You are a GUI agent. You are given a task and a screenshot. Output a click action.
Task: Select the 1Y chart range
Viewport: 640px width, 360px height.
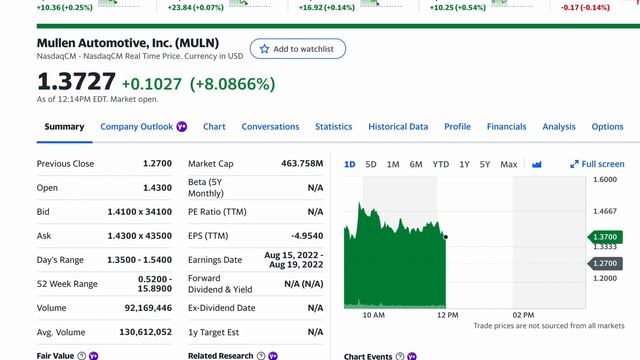pyautogui.click(x=464, y=164)
